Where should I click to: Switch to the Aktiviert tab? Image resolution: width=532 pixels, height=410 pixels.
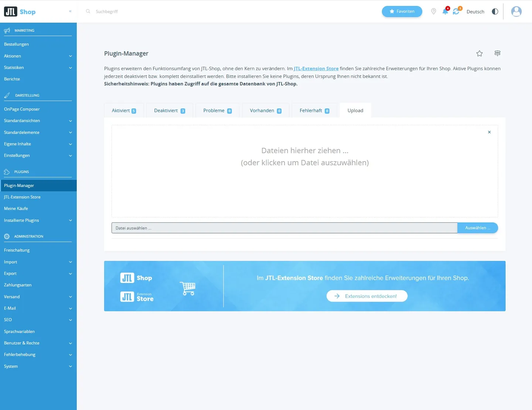tap(124, 110)
